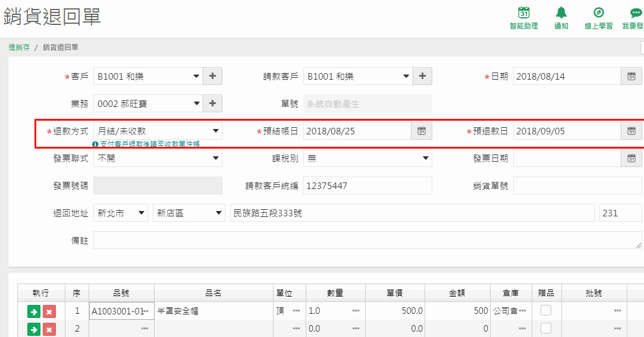Click postal code field 231
644x337 pixels.
tap(621, 213)
